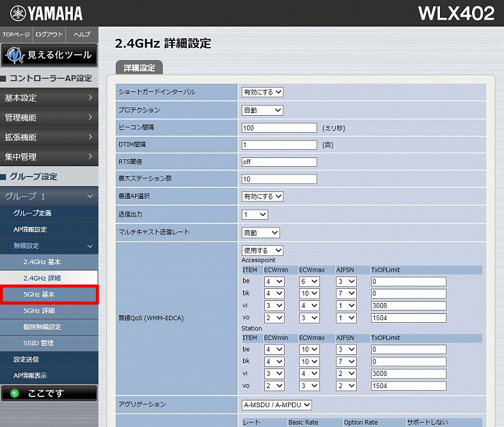Open Accesspoint be ECWmin dropdown
Screen dimensions: 504x427
pyautogui.click(x=274, y=282)
